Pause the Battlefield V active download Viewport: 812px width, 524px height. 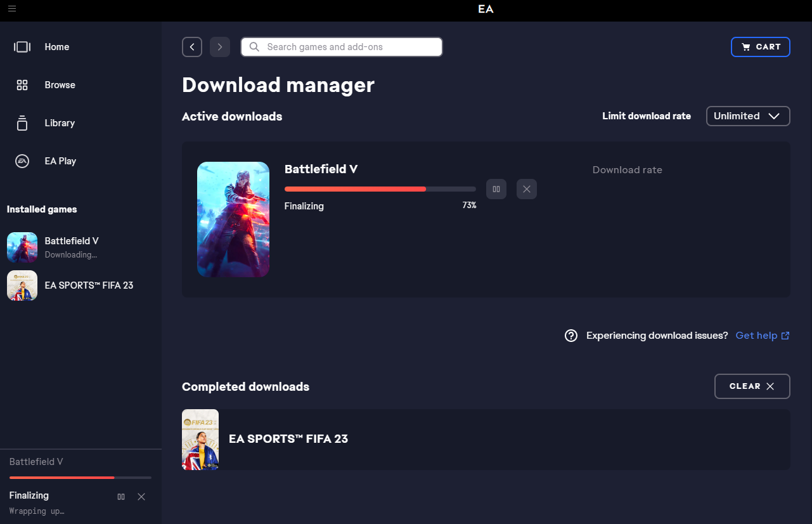[x=496, y=189]
